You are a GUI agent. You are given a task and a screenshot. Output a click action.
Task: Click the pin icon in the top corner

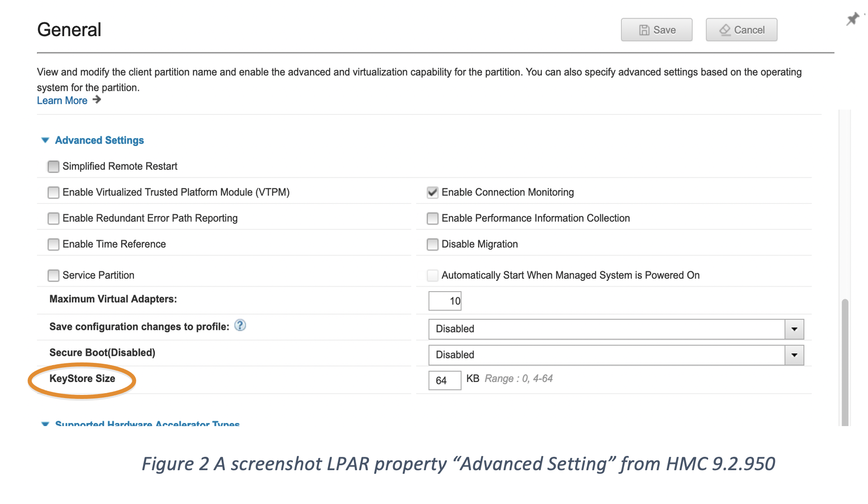(x=852, y=19)
